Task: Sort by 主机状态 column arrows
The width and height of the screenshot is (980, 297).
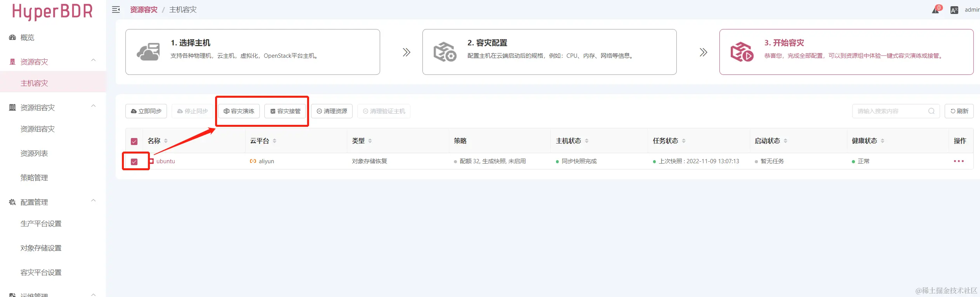Action: (x=587, y=141)
